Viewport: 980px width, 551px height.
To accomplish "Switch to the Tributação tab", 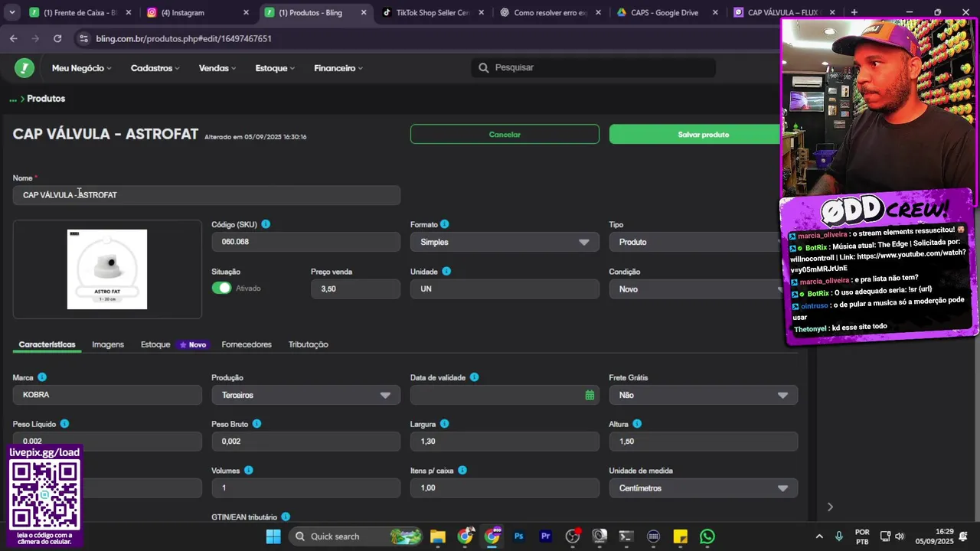I will click(309, 344).
